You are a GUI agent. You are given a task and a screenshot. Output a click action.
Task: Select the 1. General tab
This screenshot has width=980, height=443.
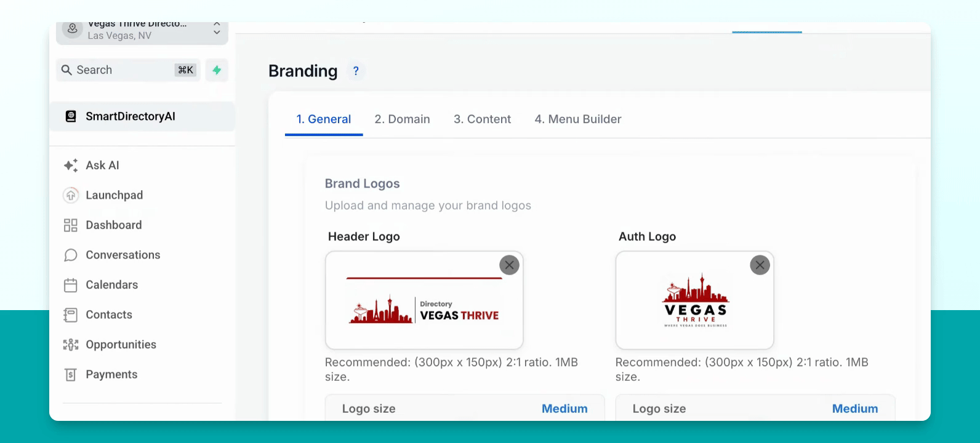tap(324, 119)
